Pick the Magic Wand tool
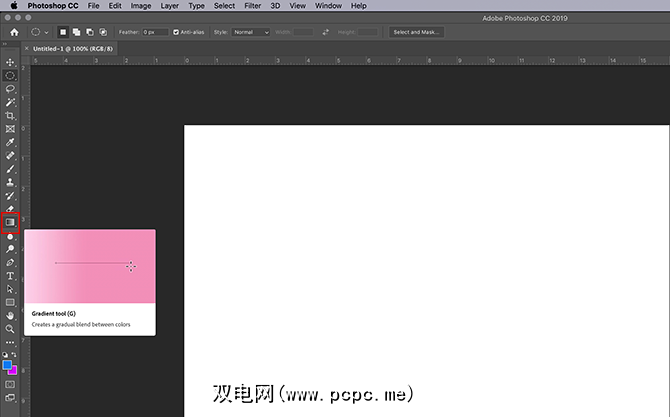This screenshot has width=670, height=417. [x=10, y=102]
